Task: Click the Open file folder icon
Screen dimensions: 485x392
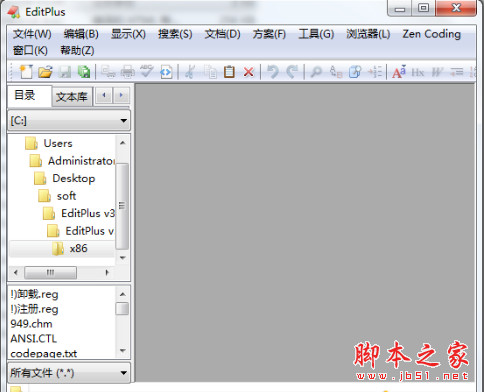Action: (x=45, y=72)
